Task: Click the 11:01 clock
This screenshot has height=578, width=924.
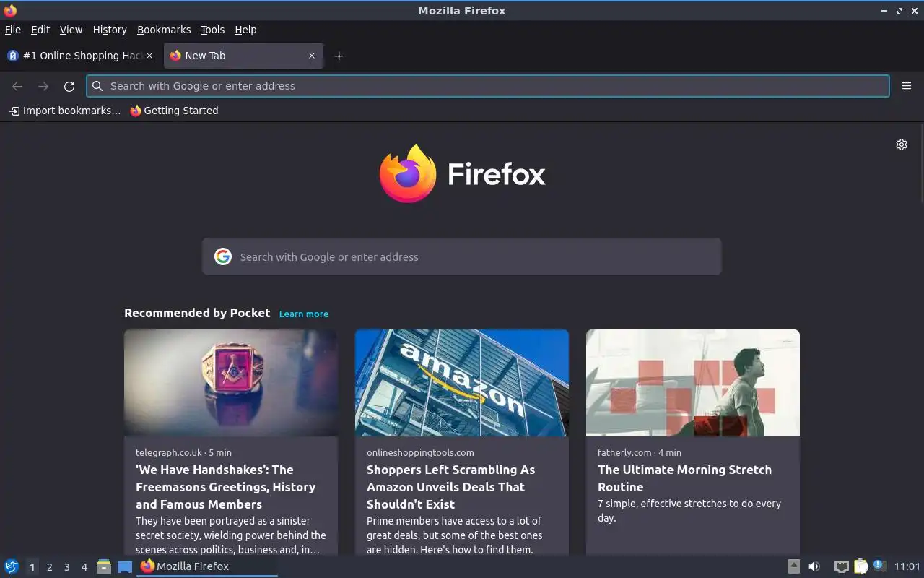Action: click(907, 566)
